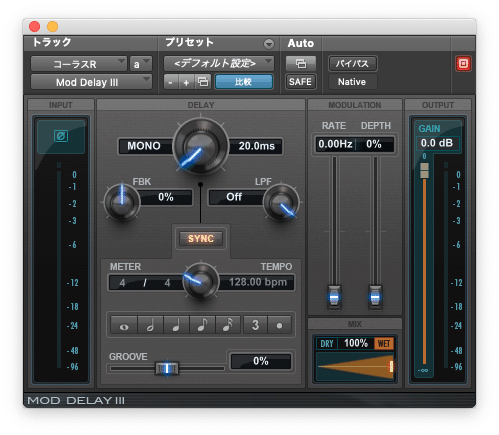Image resolution: width=499 pixels, height=435 pixels.
Task: Click the Auto section header
Action: (301, 43)
